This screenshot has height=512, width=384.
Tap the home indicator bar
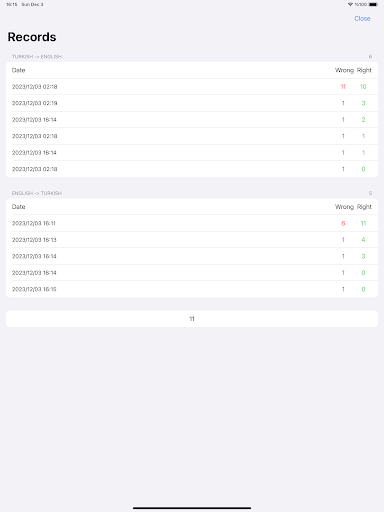[x=192, y=508]
